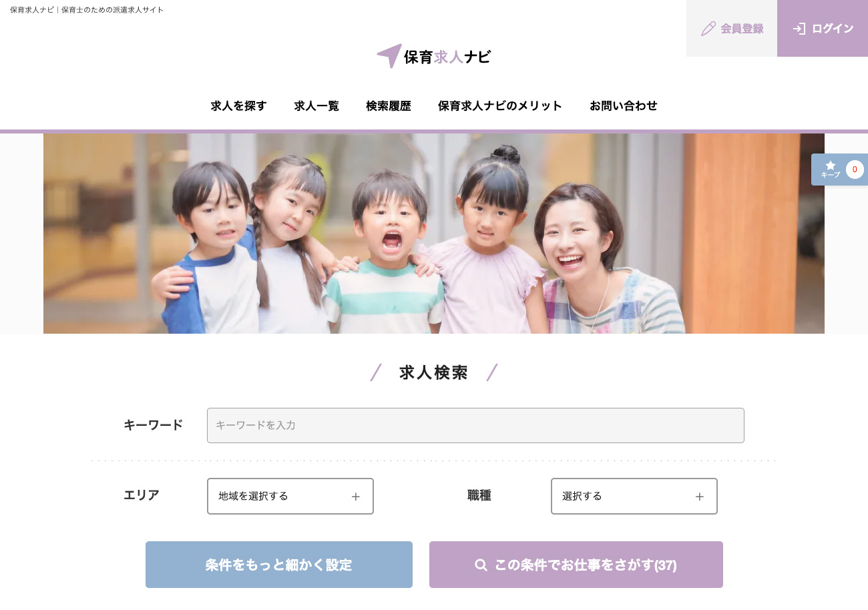Open 求人を探す in navigation menu
The width and height of the screenshot is (868, 610).
[239, 105]
